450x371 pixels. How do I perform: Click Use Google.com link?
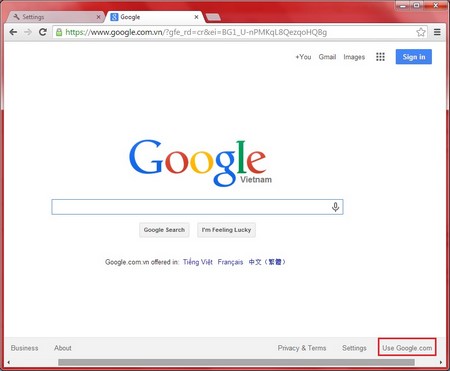[x=407, y=348]
